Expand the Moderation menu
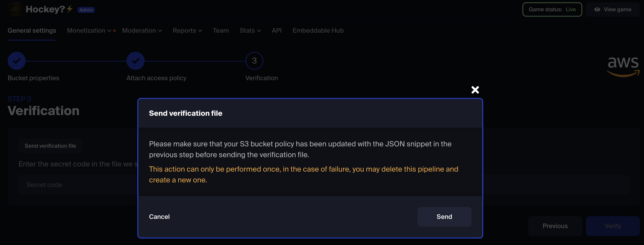The height and width of the screenshot is (245, 644). click(142, 30)
